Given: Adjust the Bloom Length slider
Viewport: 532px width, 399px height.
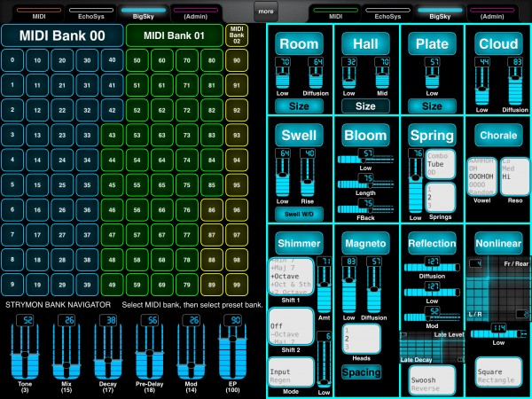Looking at the screenshot, I should click(x=365, y=184).
